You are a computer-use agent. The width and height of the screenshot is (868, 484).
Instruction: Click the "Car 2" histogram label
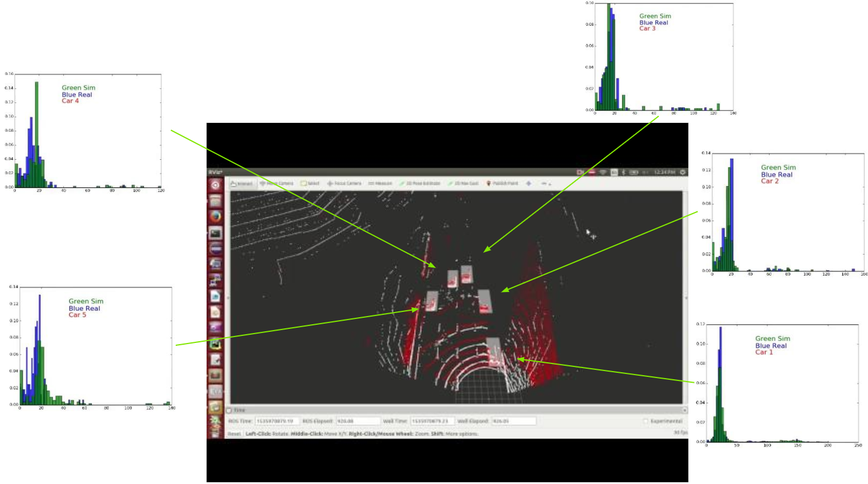(x=770, y=181)
